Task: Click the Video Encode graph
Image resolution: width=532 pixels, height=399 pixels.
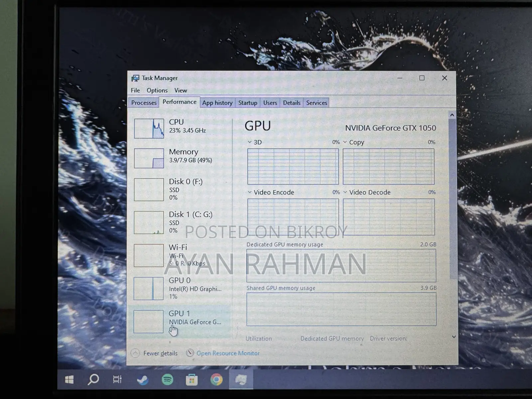Action: click(x=293, y=217)
